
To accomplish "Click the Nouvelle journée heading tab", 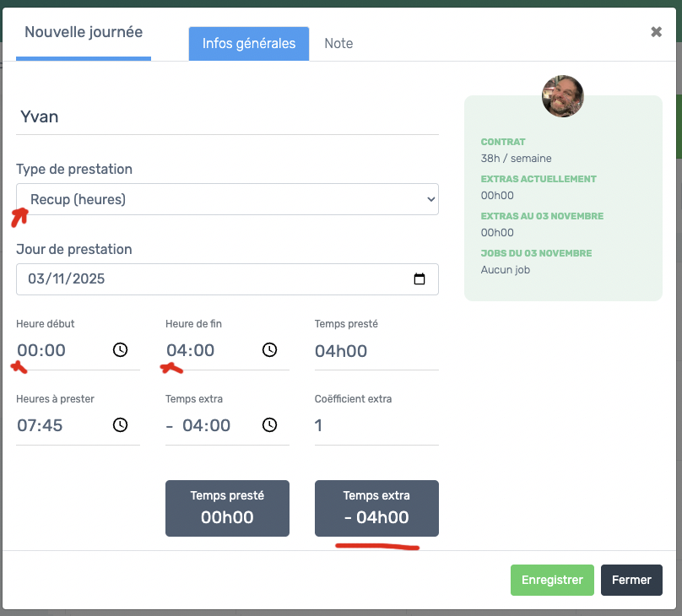I will pos(84,33).
